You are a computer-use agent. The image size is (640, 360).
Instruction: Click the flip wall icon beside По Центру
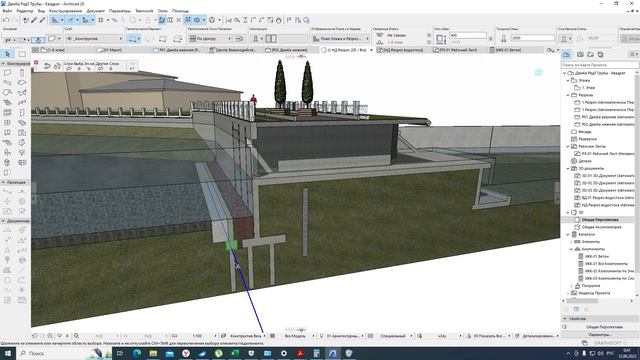point(240,38)
